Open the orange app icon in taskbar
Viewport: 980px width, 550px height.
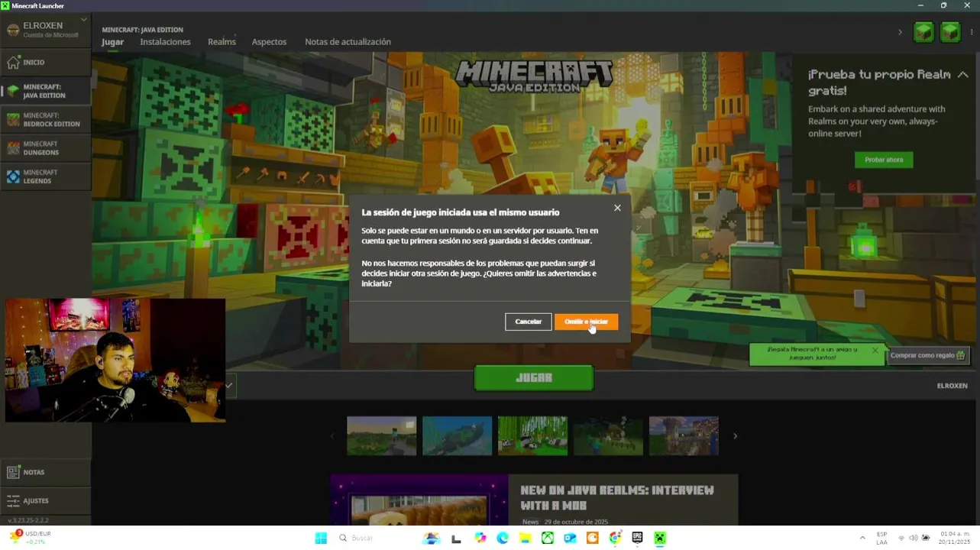592,538
